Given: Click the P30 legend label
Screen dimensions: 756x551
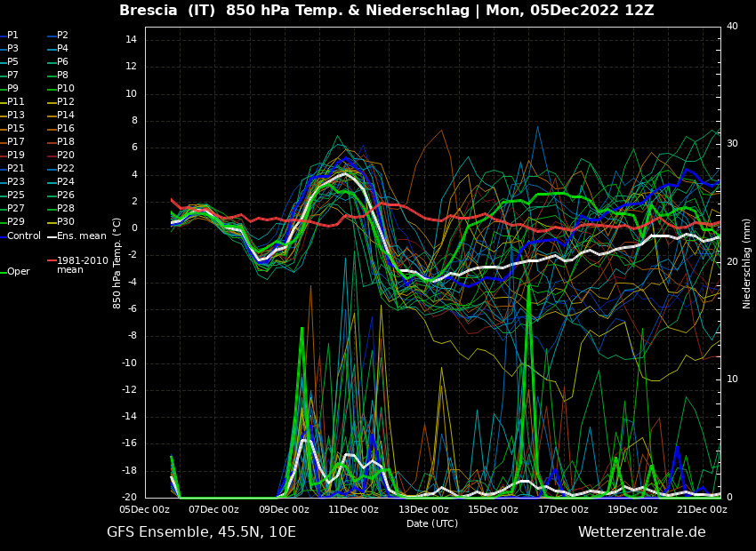Looking at the screenshot, I should 66,222.
